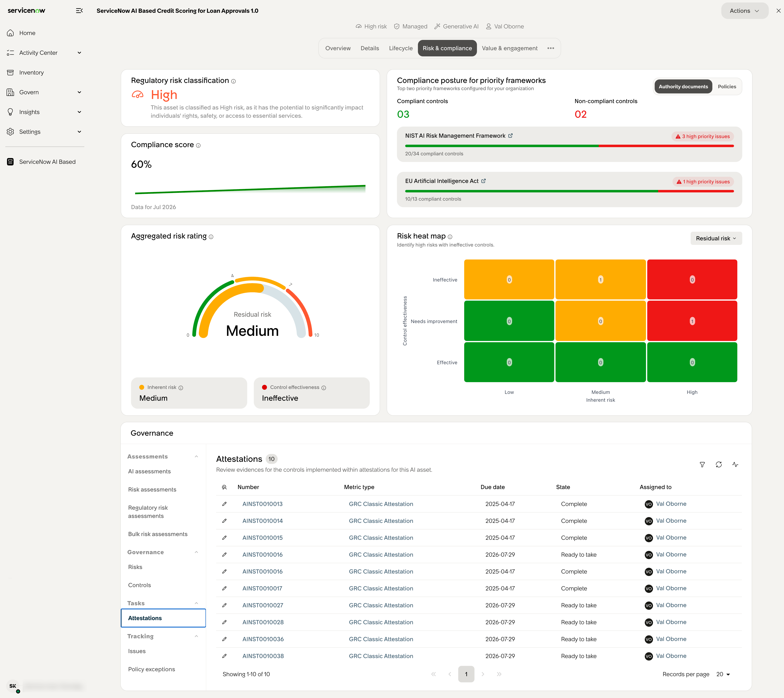Click the SK user avatar

(13, 686)
